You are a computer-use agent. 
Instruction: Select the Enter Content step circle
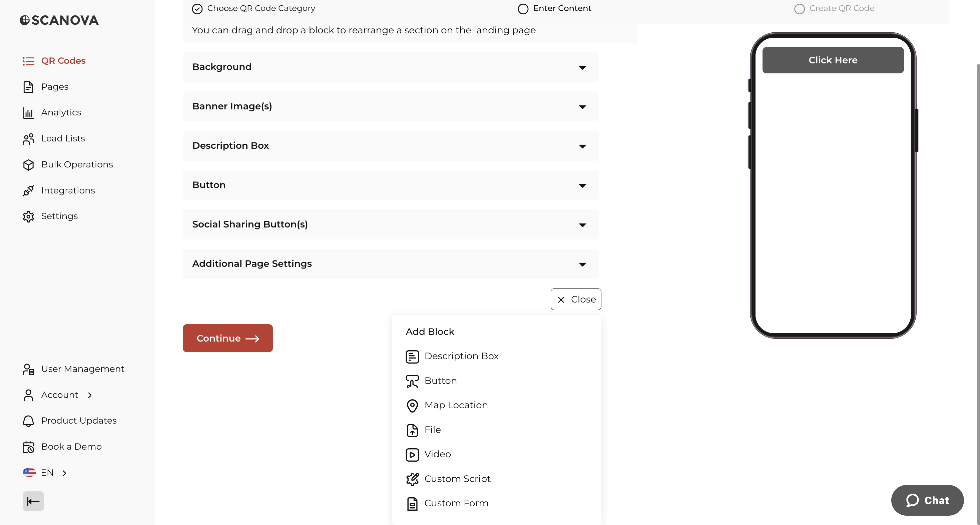523,9
